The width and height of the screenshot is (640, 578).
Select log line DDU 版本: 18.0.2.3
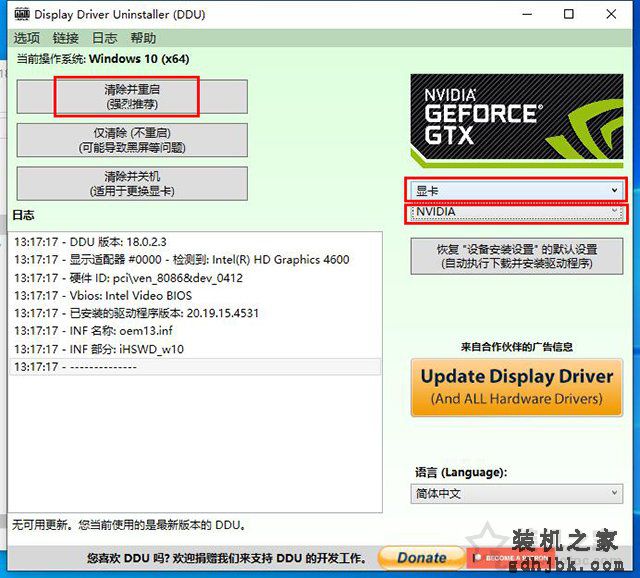pos(195,242)
